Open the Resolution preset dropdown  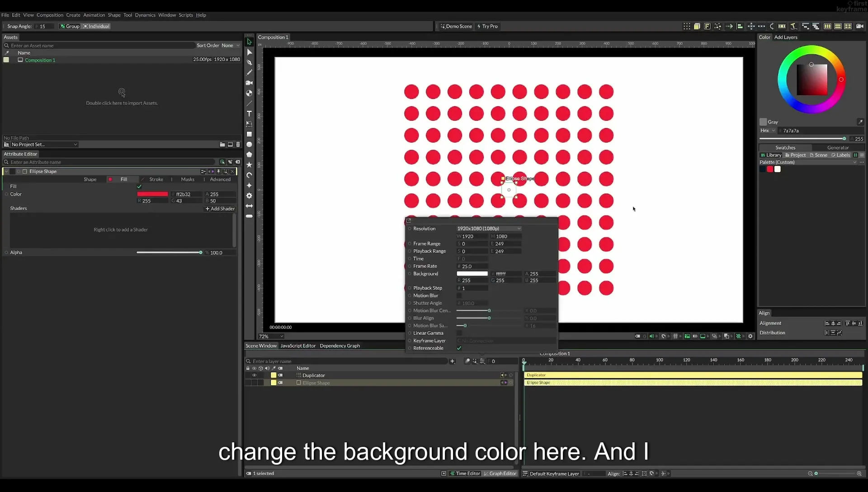tap(489, 229)
